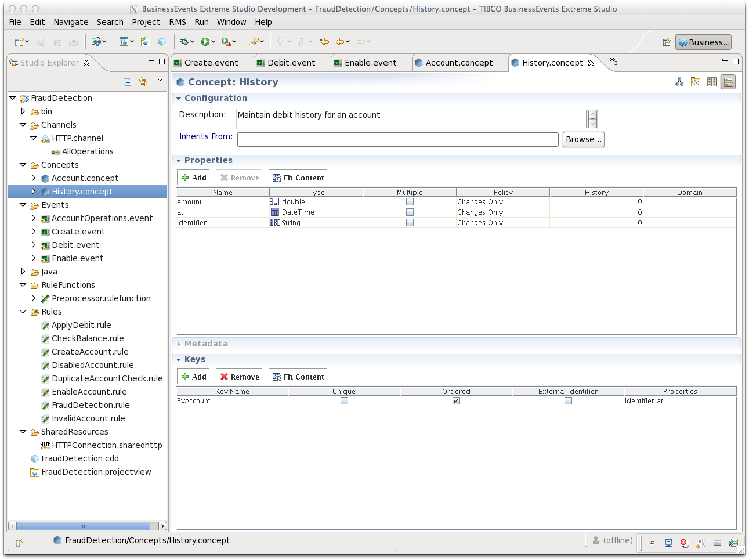This screenshot has height=560, width=749.
Task: Click Collapse All icon in Studio Explorer
Action: tap(128, 82)
